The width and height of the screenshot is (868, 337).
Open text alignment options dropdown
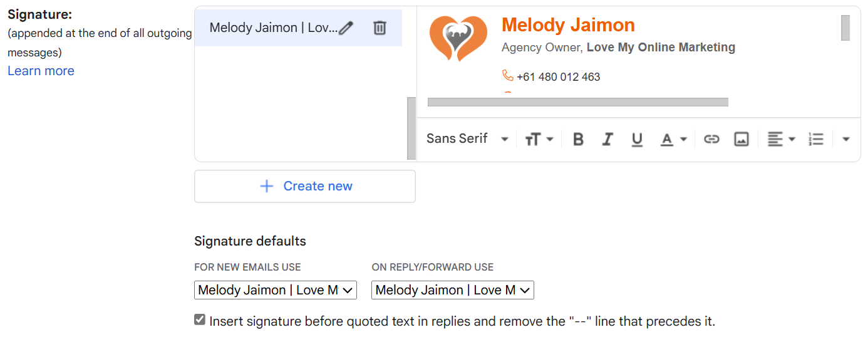[x=782, y=139]
